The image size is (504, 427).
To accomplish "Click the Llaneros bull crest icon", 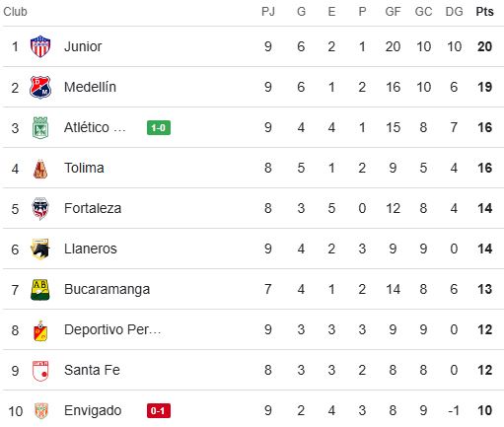I will pyautogui.click(x=40, y=249).
